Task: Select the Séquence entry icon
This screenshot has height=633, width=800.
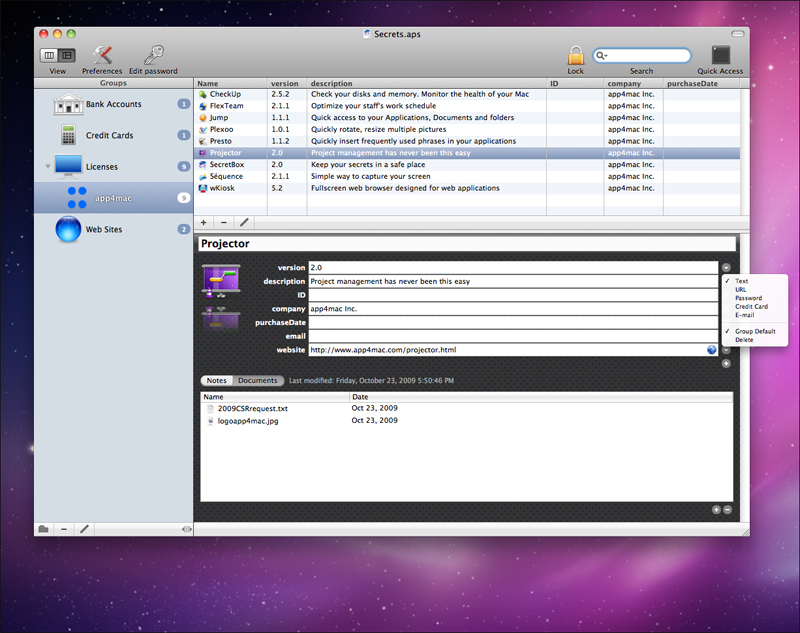Action: tap(203, 176)
